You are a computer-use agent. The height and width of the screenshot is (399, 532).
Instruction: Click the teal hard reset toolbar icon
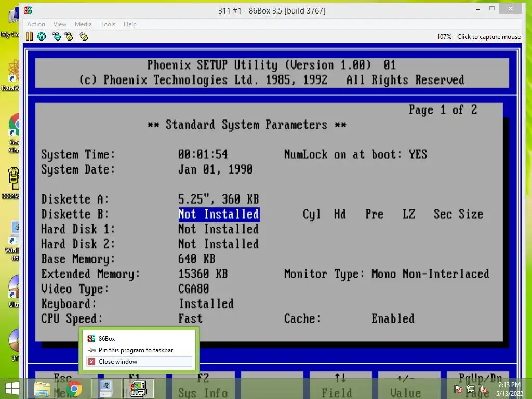[x=42, y=36]
